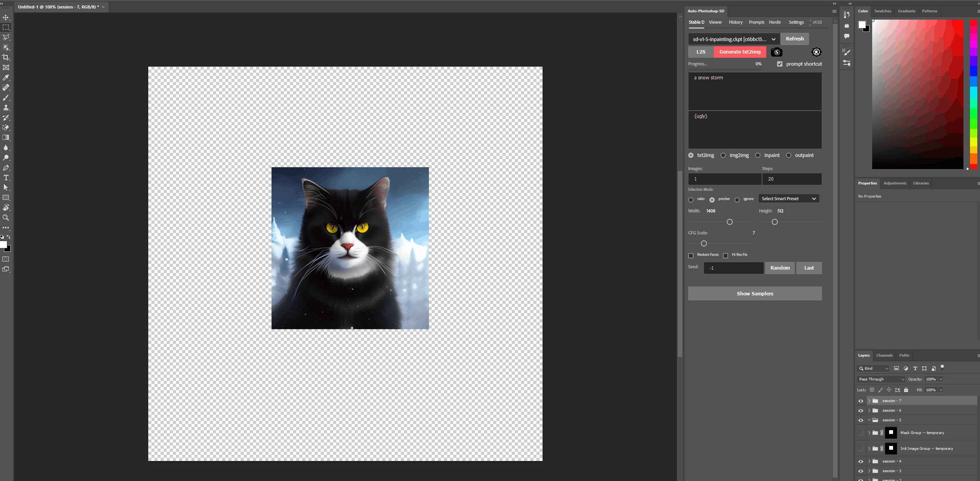Select the Pen tool
Viewport: 980px width, 481px height.
click(x=6, y=168)
